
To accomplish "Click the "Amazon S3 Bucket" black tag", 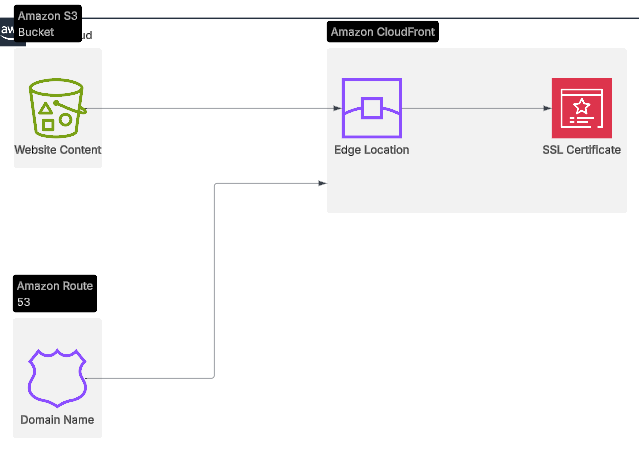I will click(48, 24).
